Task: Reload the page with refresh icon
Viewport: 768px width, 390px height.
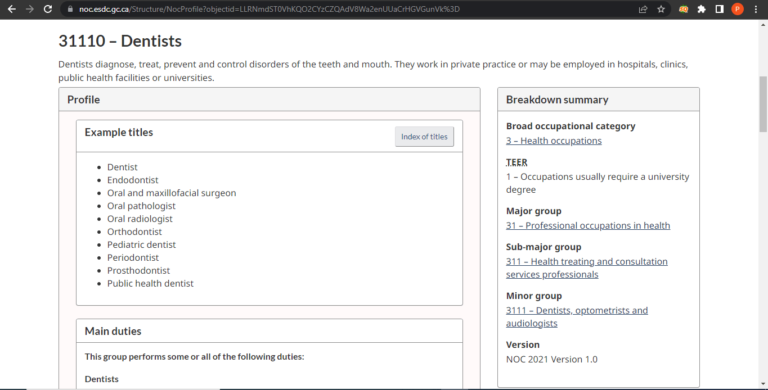Action: pyautogui.click(x=48, y=9)
